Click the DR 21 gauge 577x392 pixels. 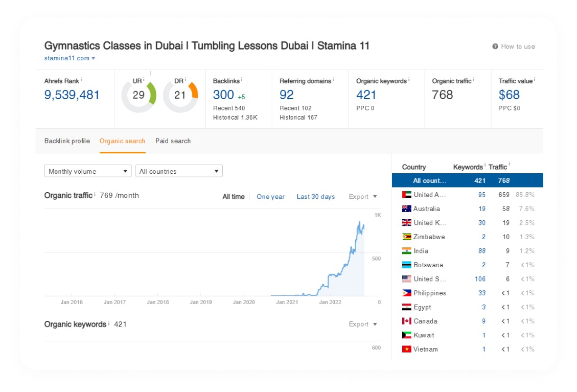click(180, 95)
